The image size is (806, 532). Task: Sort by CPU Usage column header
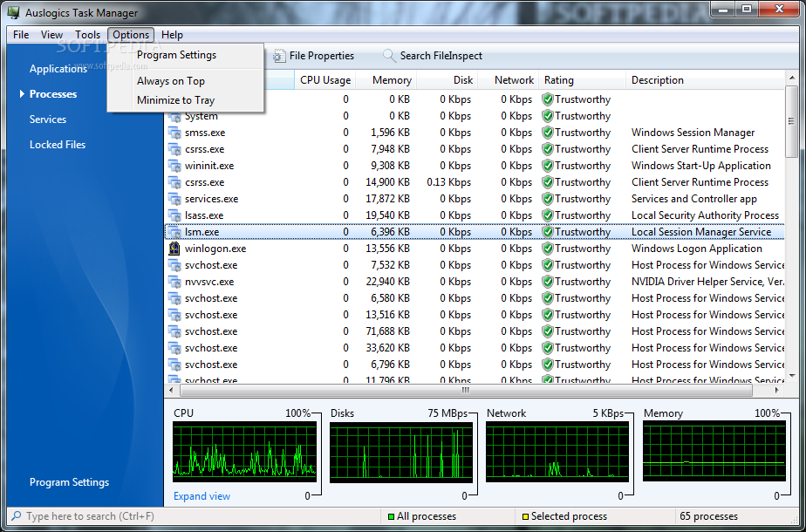click(x=325, y=80)
